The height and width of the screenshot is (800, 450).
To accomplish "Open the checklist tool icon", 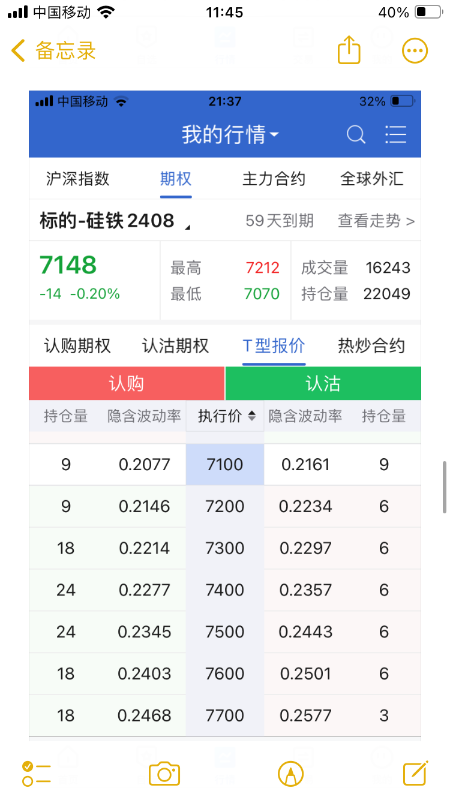I will (x=36, y=773).
